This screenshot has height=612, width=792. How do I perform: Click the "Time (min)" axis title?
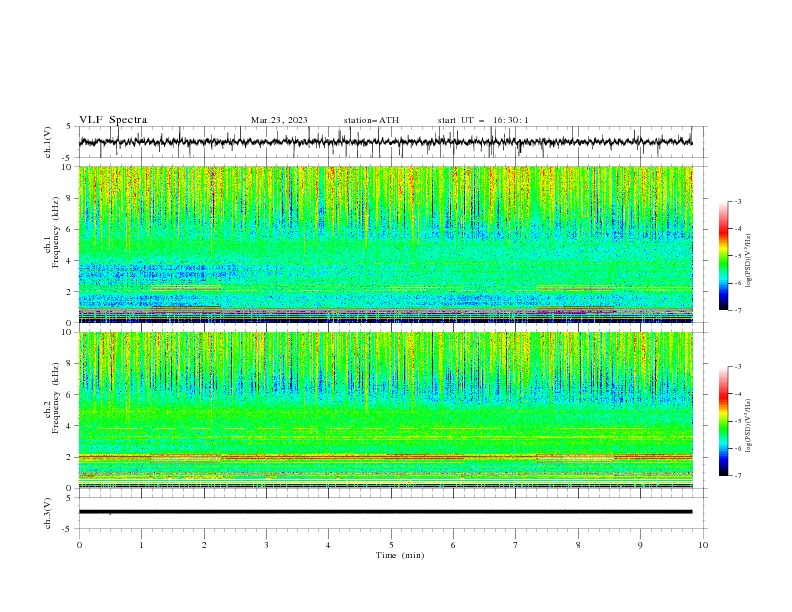(x=400, y=555)
